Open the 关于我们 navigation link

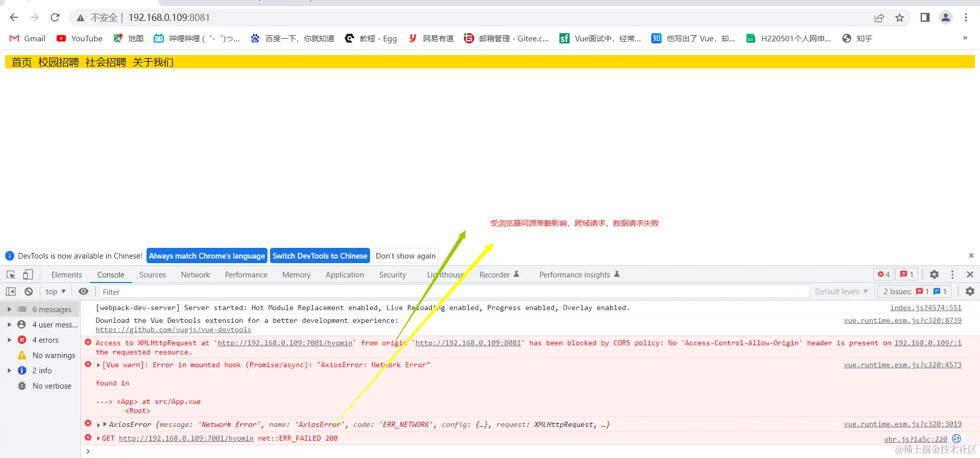(x=153, y=62)
